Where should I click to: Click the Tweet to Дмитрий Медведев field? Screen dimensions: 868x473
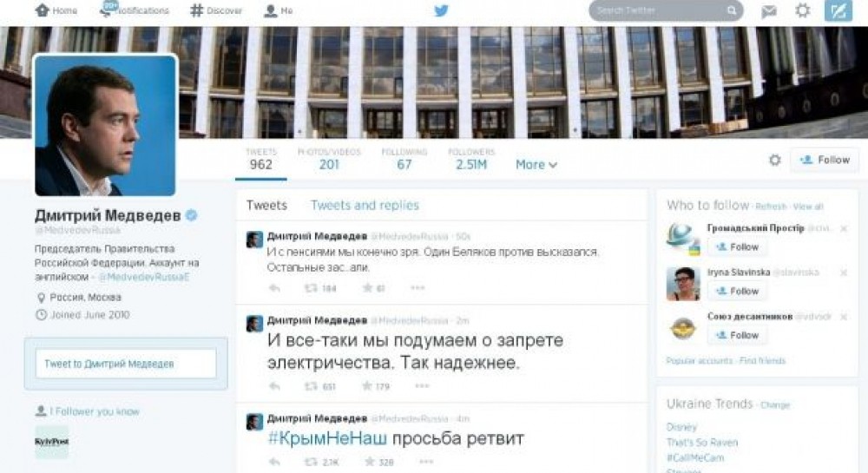(126, 364)
